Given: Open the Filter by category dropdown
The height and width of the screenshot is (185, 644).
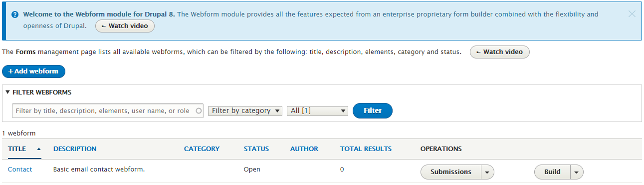Looking at the screenshot, I should (x=245, y=111).
